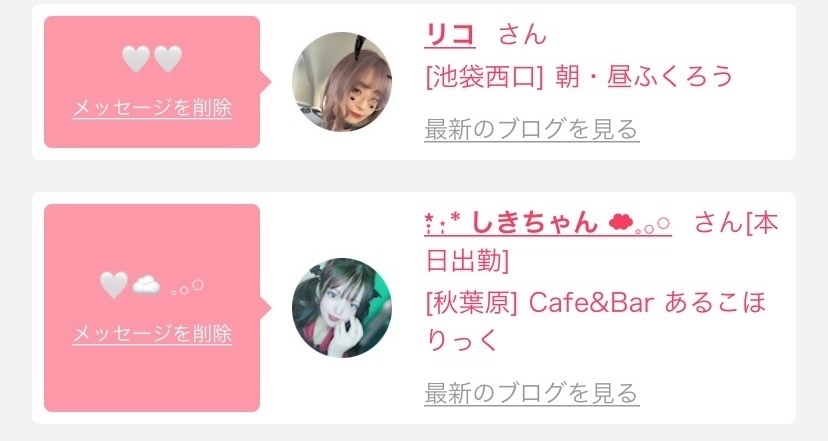This screenshot has width=828, height=441.
Task: Click the arrow pointer on しきちゃん's pink message bubble
Action: tap(266, 308)
